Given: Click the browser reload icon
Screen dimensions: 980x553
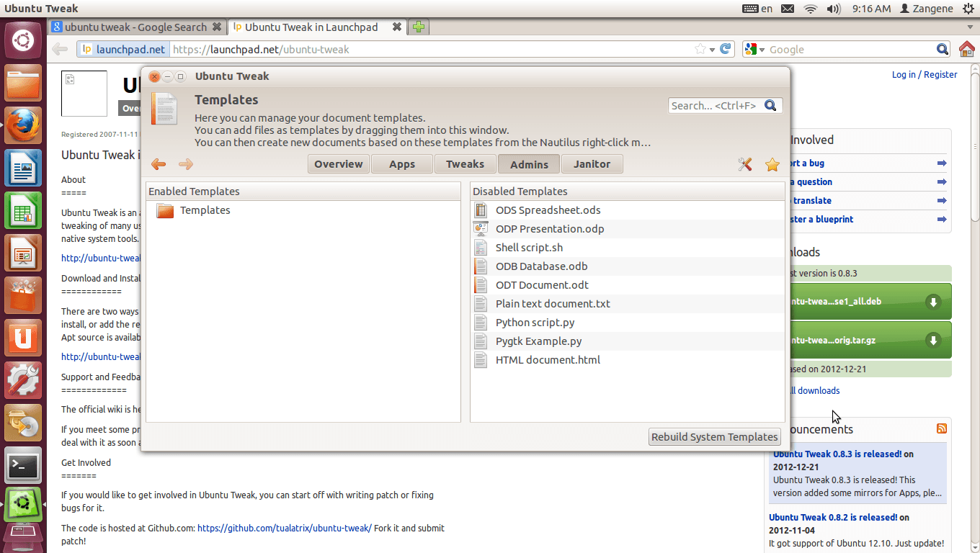Looking at the screenshot, I should point(726,49).
